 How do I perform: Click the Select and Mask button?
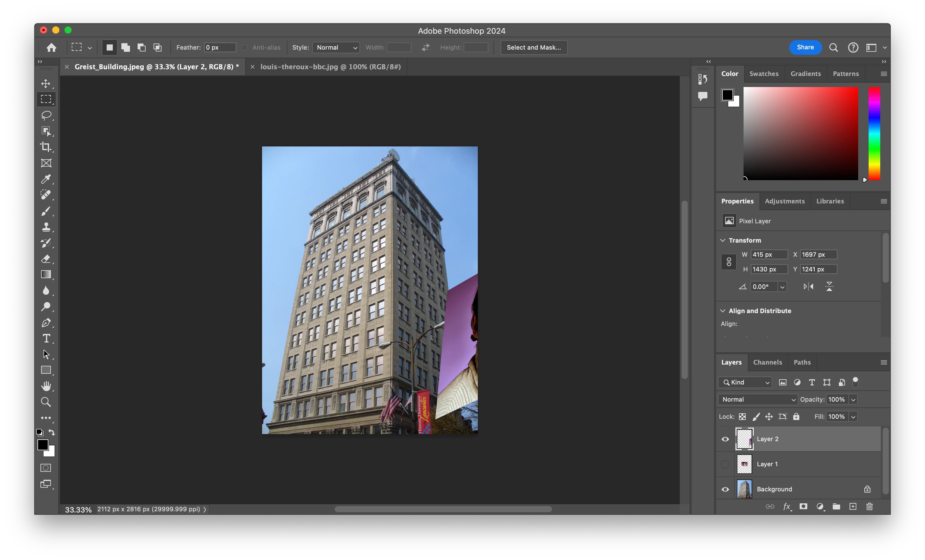pyautogui.click(x=533, y=48)
